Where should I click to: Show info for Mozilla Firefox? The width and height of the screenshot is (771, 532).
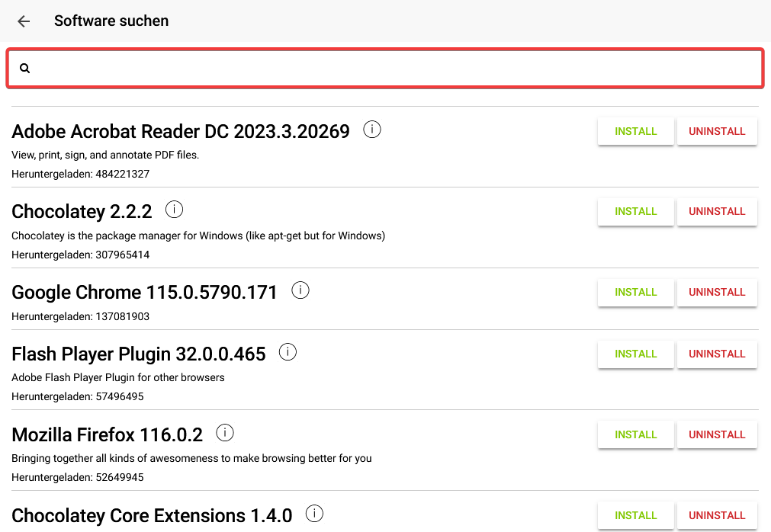click(x=225, y=433)
